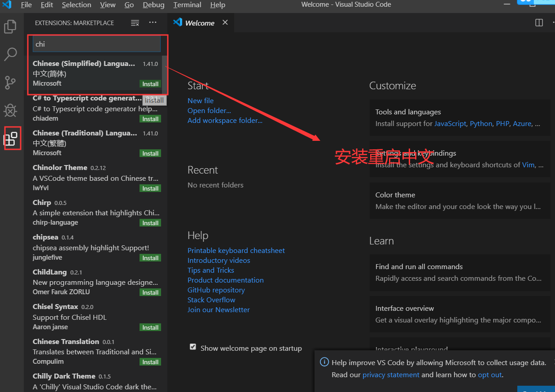Screen dimensions: 555x392
Task: Click the split editor icon
Action: tap(539, 22)
